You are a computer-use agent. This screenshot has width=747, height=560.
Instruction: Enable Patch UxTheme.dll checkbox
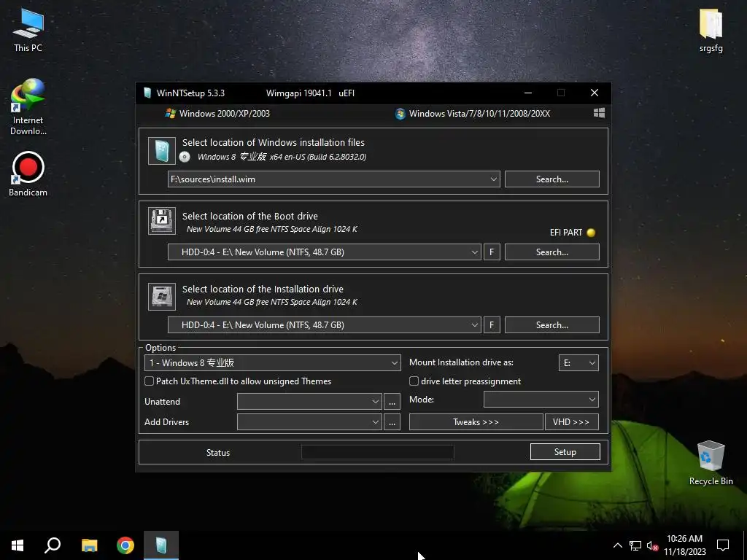(149, 381)
